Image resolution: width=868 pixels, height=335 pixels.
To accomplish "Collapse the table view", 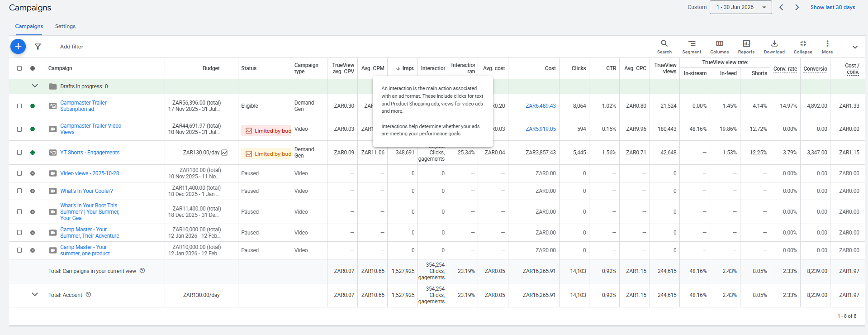I will [803, 47].
